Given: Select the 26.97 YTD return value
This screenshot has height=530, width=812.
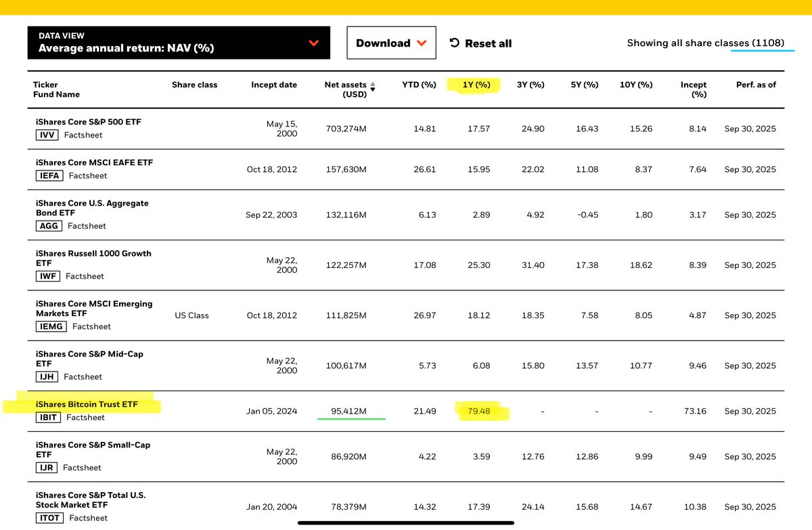Looking at the screenshot, I should point(425,315).
